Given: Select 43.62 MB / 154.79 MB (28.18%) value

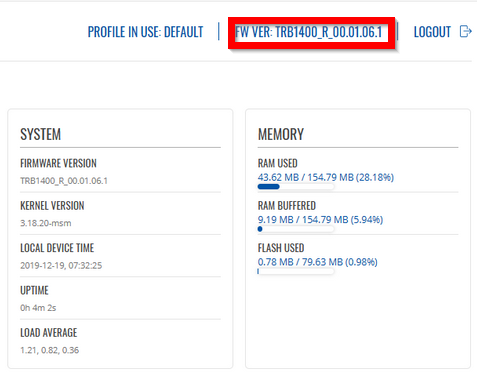Looking at the screenshot, I should click(326, 177).
